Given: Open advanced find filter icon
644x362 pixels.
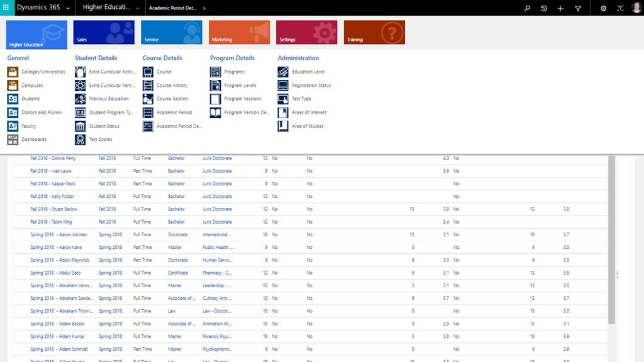Looking at the screenshot, I should tap(578, 8).
